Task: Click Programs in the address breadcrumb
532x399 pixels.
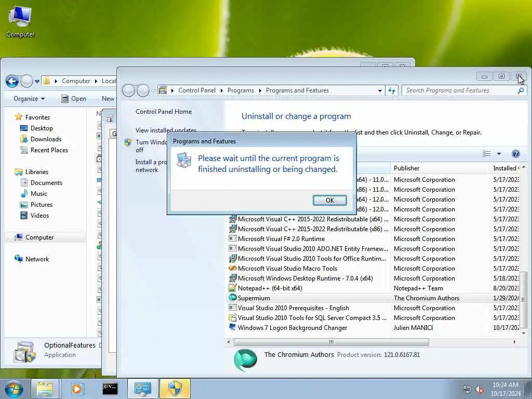Action: (241, 90)
